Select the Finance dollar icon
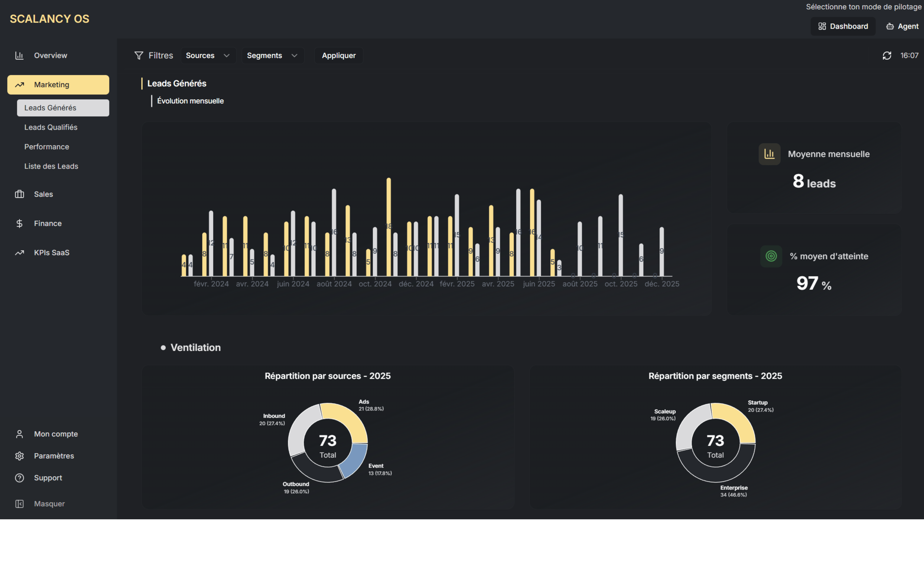The image size is (924, 577). [19, 223]
